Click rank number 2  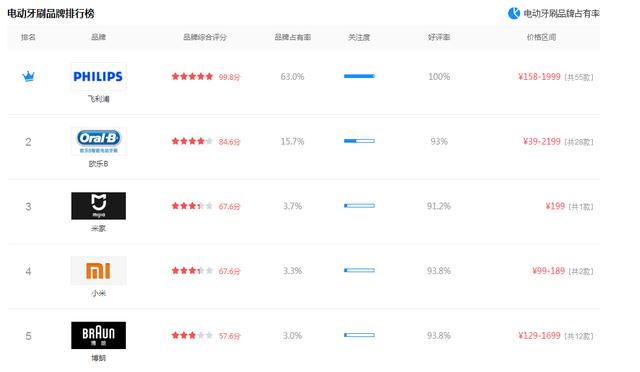28,142
